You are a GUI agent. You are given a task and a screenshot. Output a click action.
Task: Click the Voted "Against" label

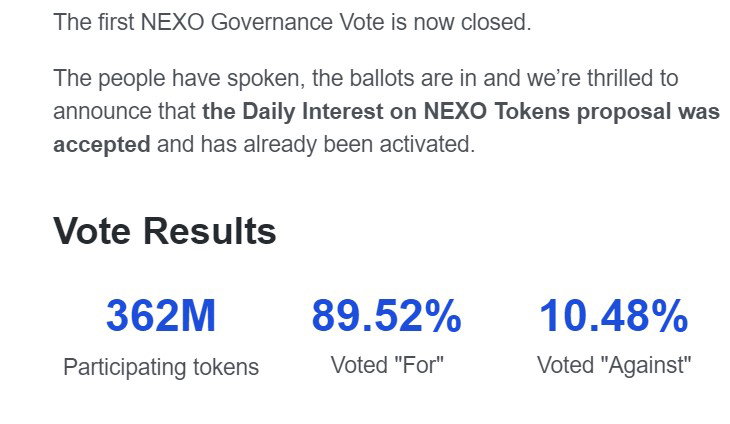tap(614, 365)
